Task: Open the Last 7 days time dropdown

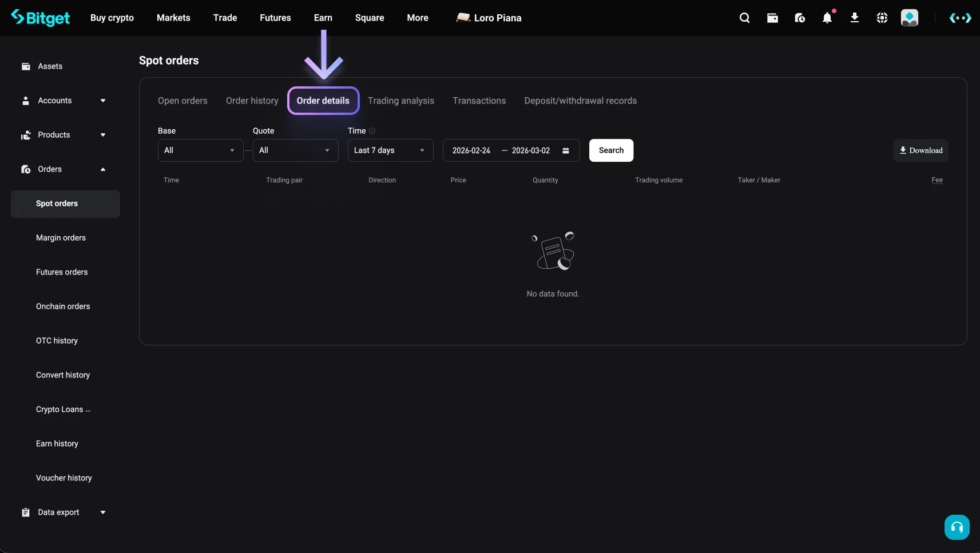Action: tap(390, 150)
